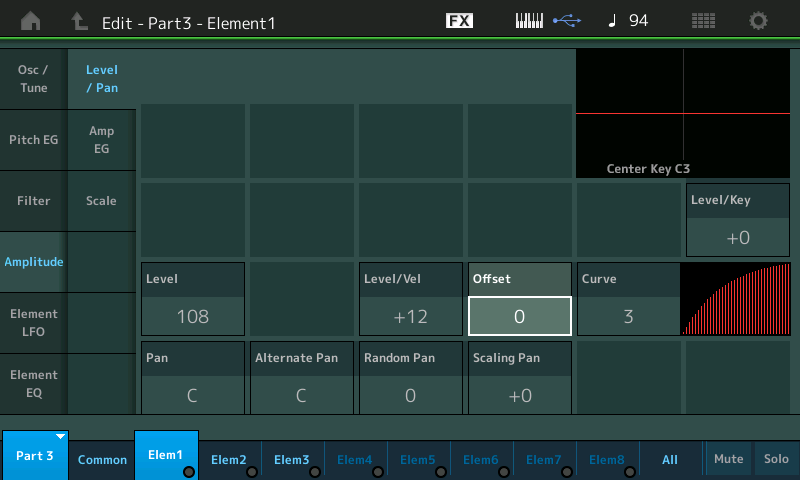
Task: Open the tempo setting showing 94
Action: pyautogui.click(x=629, y=21)
